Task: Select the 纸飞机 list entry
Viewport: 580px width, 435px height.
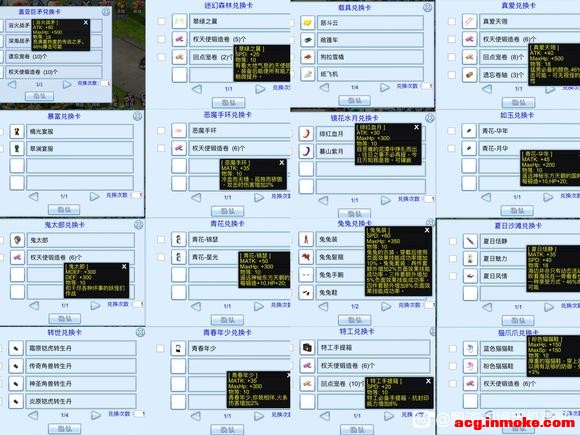Action: tap(370, 74)
